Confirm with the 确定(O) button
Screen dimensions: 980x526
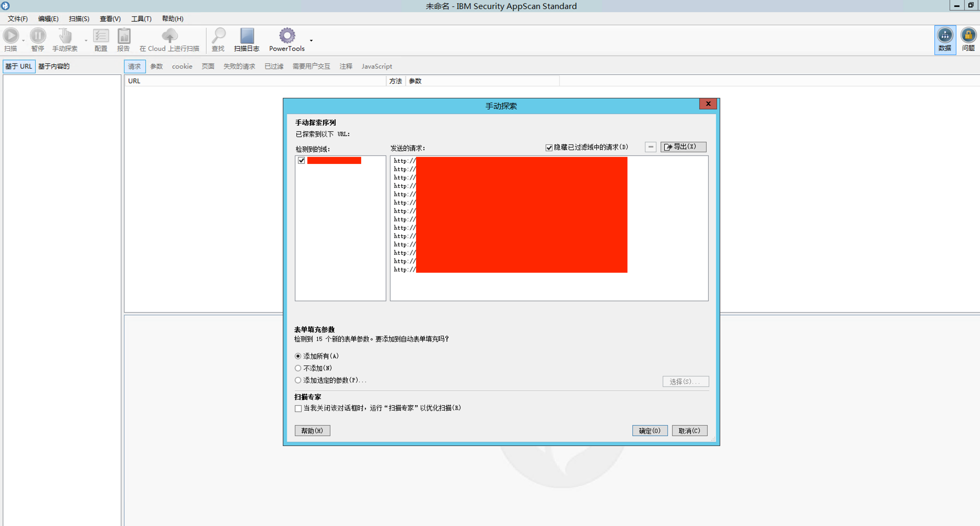pos(650,431)
